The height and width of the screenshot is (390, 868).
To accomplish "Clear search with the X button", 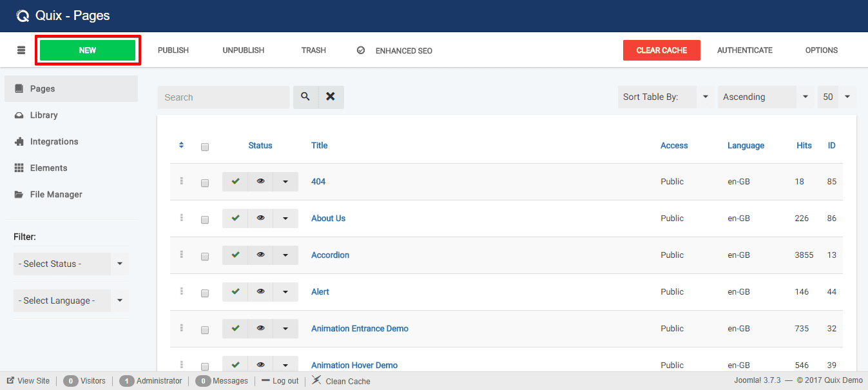I will (331, 97).
